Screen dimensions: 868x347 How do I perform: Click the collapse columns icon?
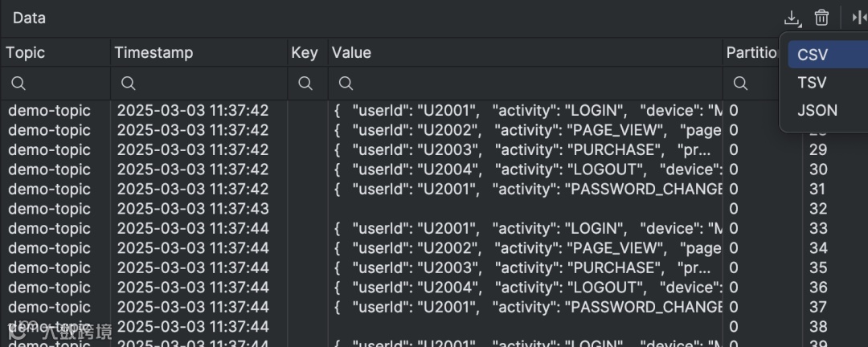coord(859,18)
